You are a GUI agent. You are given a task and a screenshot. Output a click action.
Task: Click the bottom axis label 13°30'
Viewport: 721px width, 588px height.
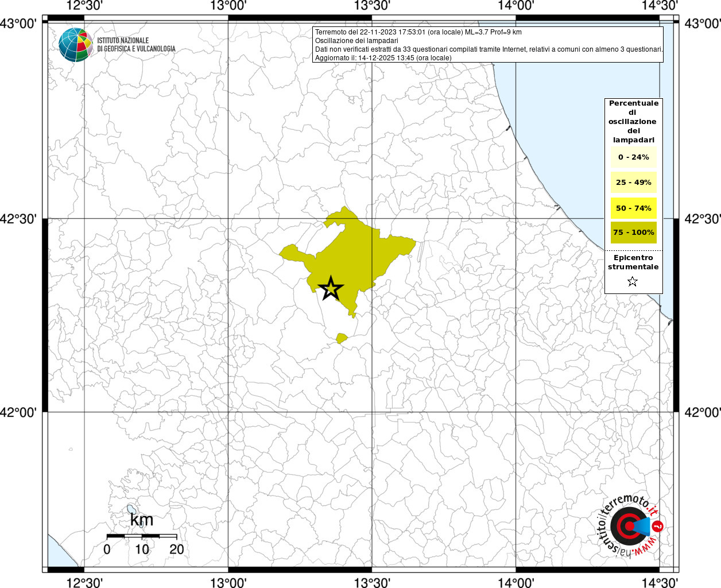click(x=372, y=582)
